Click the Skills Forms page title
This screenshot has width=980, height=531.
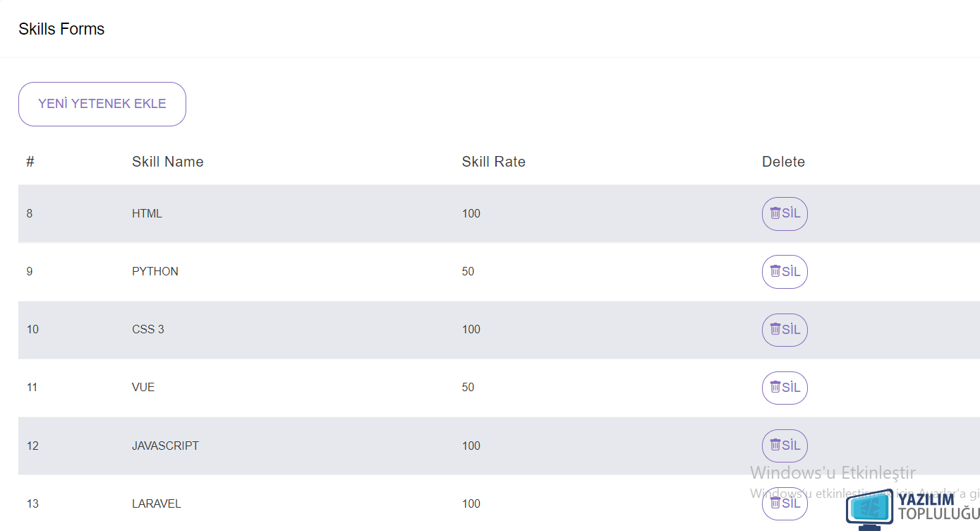[x=61, y=29]
